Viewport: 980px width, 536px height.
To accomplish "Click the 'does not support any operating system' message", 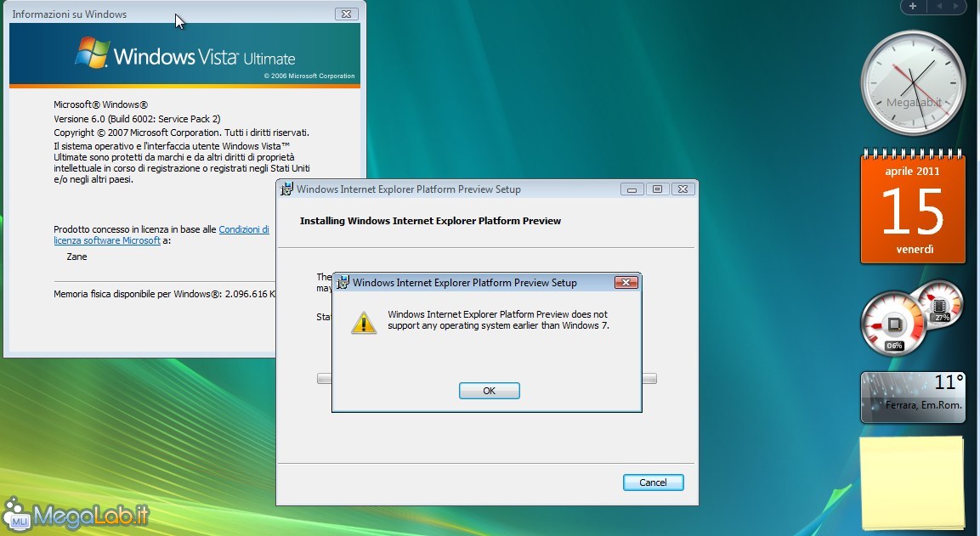I will [x=498, y=320].
